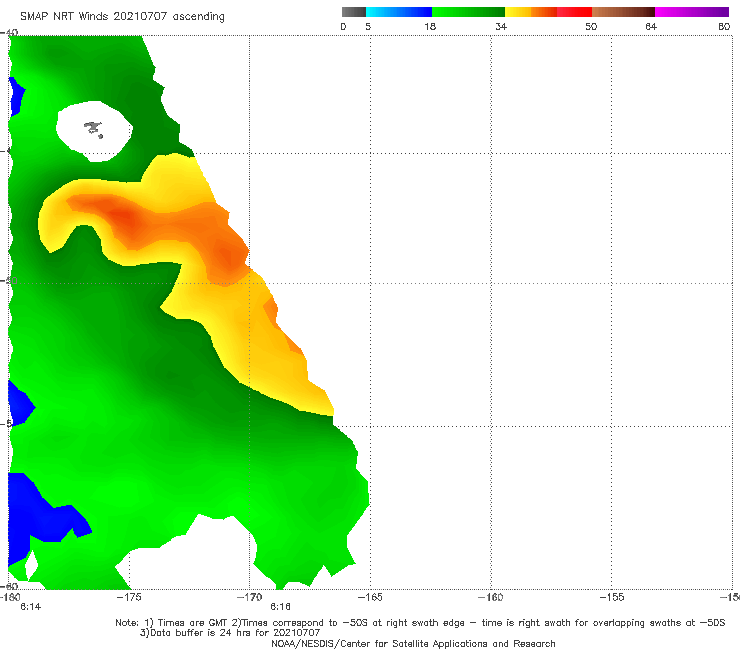The height and width of the screenshot is (650, 740).
Task: Click the swath time label '6:14'
Action: [x=31, y=607]
